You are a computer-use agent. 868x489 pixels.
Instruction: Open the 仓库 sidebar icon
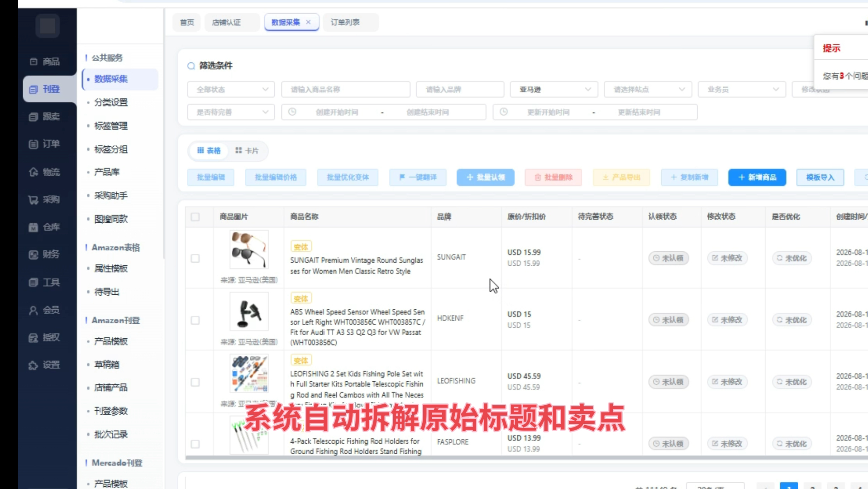(33, 227)
